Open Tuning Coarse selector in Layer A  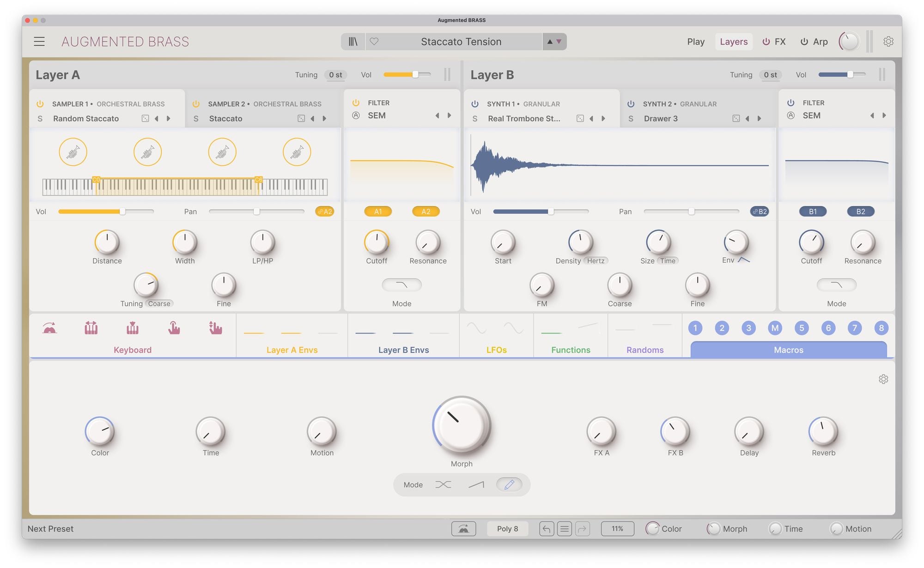159,304
